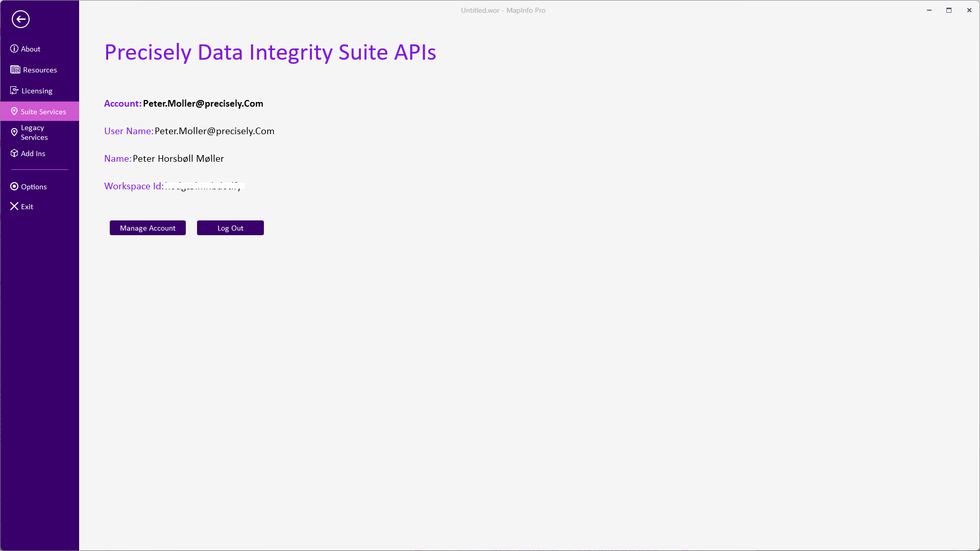Minimize the MapInfo Pro window
The height and width of the screenshot is (551, 980).
coord(929,10)
